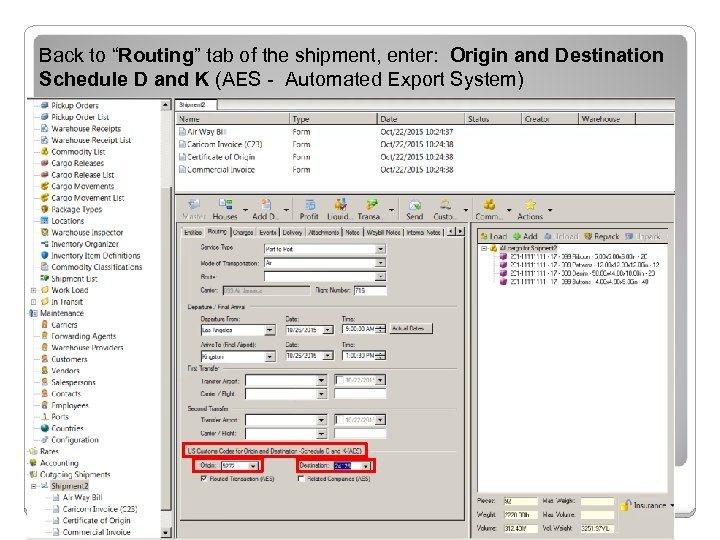The image size is (720, 540).
Task: Click the Actual Dates button
Action: 411,328
